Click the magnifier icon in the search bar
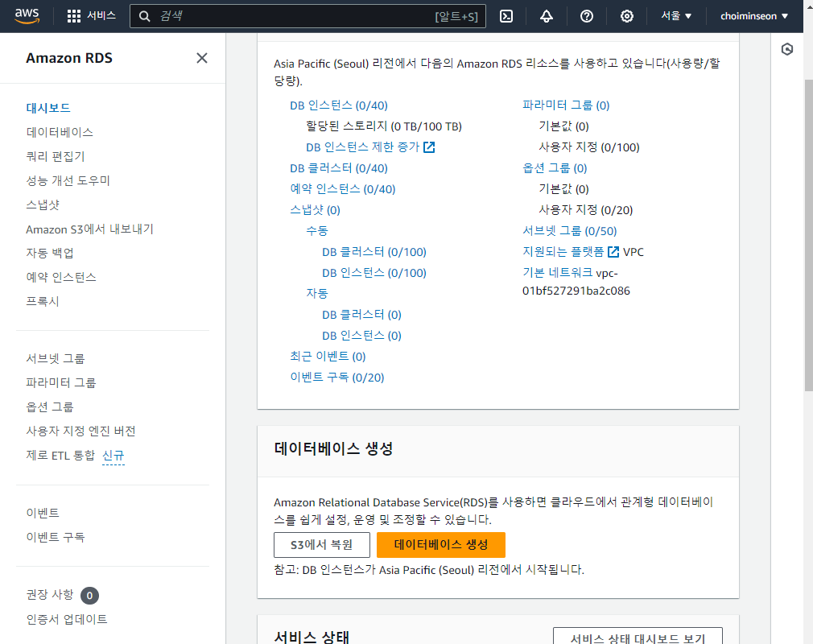Image resolution: width=813 pixels, height=644 pixels. tap(145, 17)
